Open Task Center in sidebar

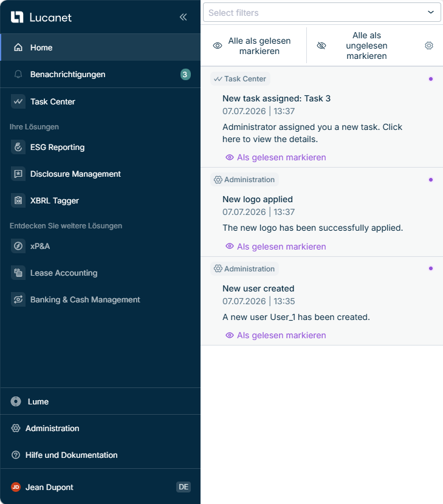[x=100, y=101]
